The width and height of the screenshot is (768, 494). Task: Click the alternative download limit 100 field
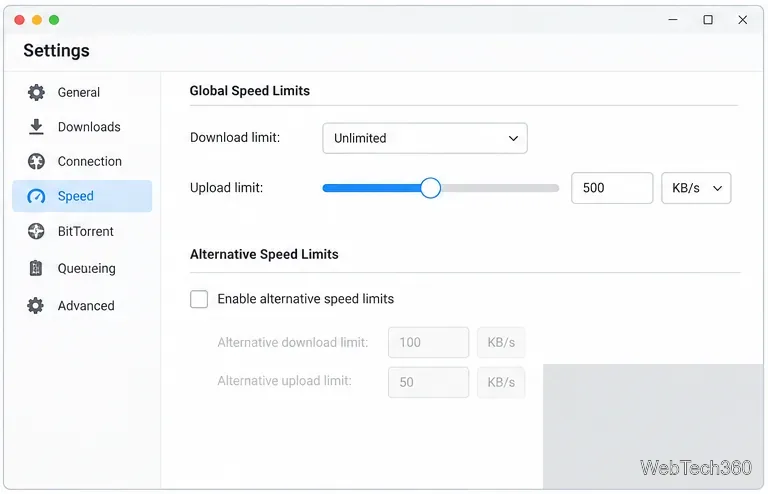pos(428,342)
